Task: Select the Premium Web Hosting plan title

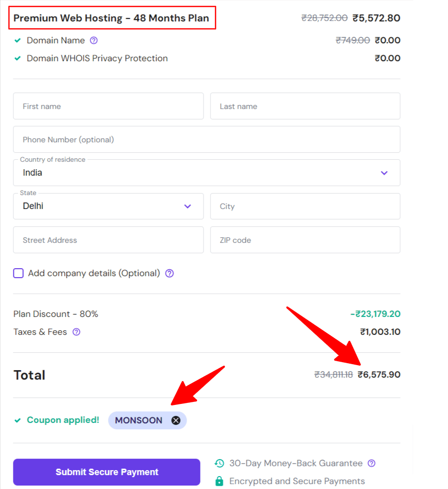Action: [111, 18]
